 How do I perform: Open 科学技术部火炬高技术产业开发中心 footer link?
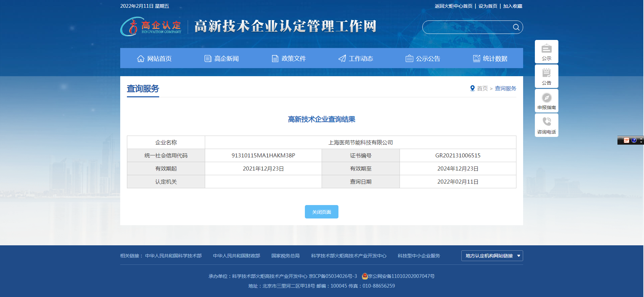coord(349,256)
